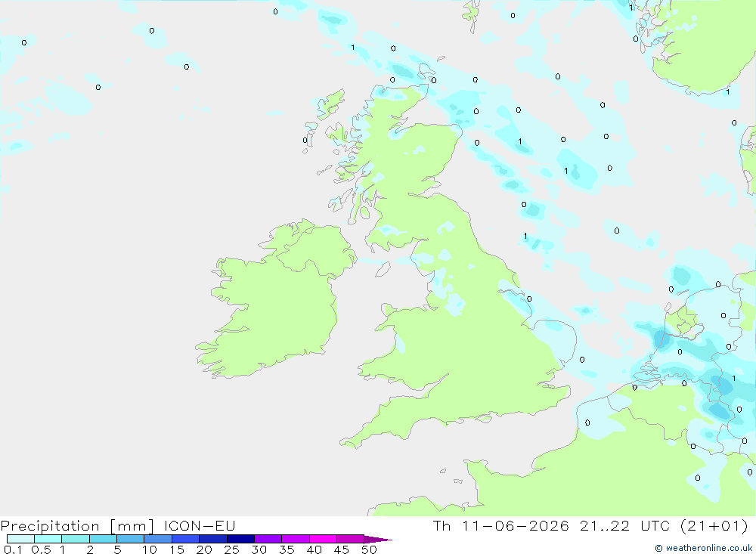Click the legend value label '25'
756x554 pixels.
(x=232, y=549)
